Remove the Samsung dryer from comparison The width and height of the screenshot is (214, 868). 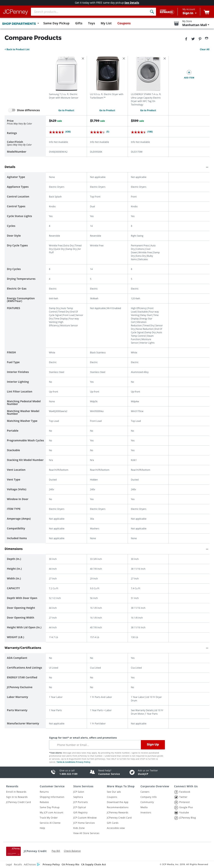(x=83, y=59)
